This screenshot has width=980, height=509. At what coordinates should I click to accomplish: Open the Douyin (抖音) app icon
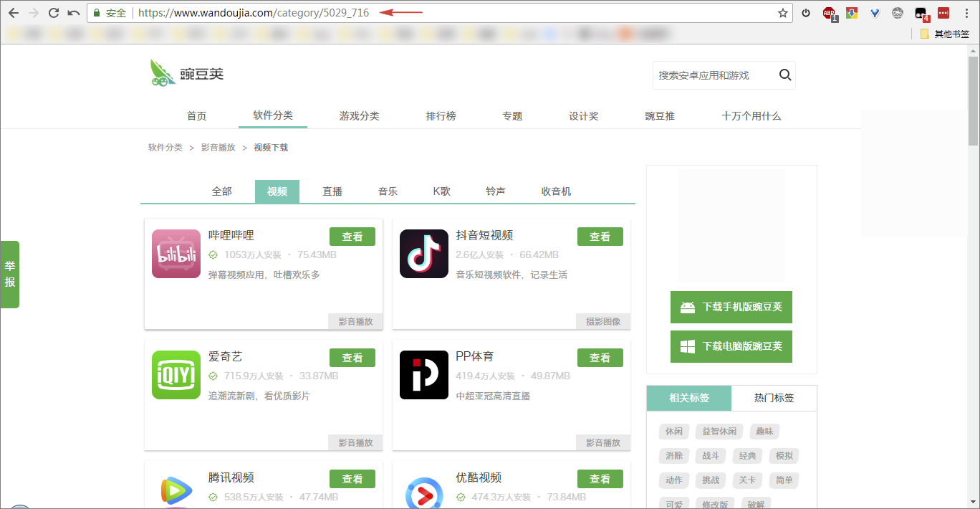tap(424, 254)
